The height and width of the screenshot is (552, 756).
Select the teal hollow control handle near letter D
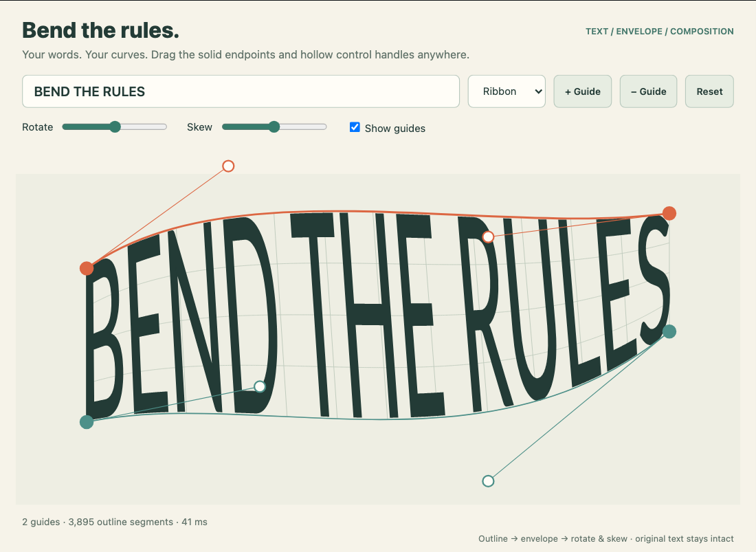(x=260, y=386)
